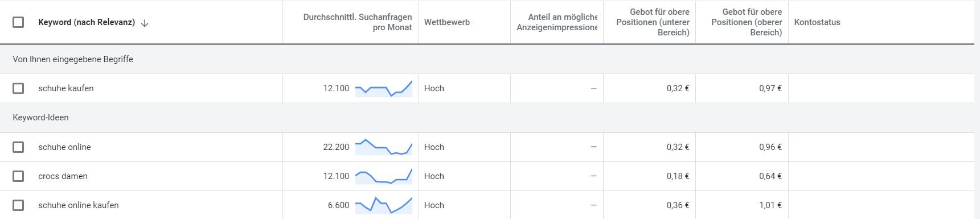Click the keyword text crocs damen
The height and width of the screenshot is (219, 980).
(x=63, y=176)
